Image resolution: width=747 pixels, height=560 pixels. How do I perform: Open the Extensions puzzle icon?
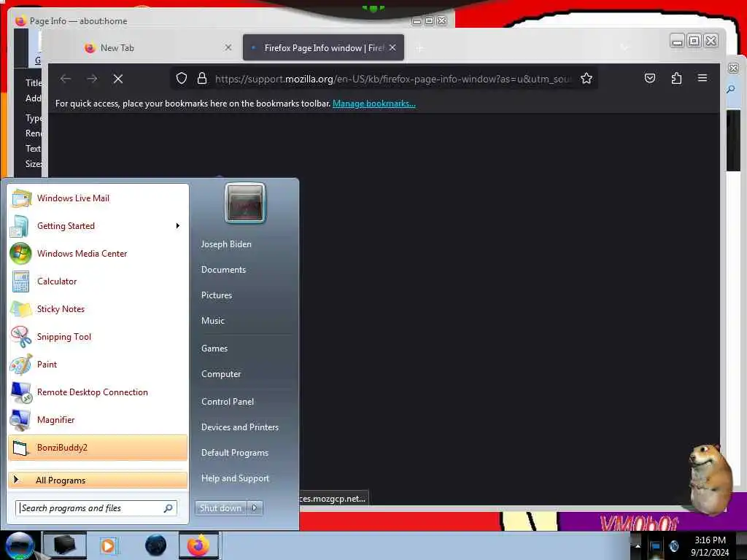click(x=676, y=78)
